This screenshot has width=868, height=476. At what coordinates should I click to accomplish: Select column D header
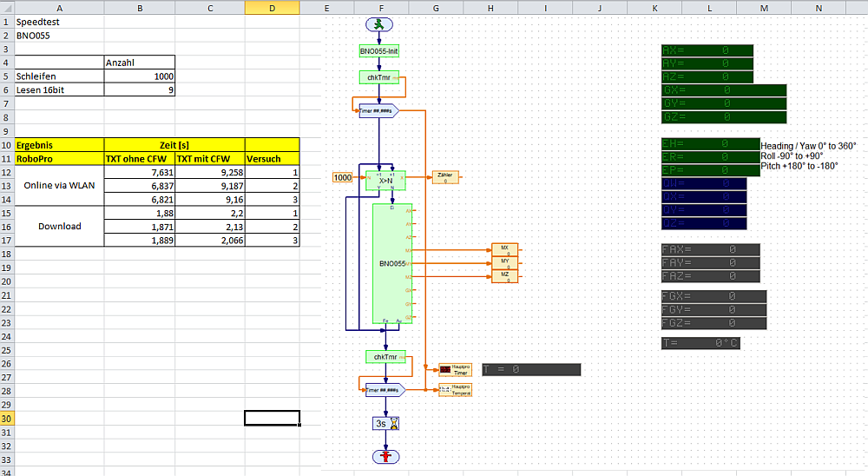(272, 8)
